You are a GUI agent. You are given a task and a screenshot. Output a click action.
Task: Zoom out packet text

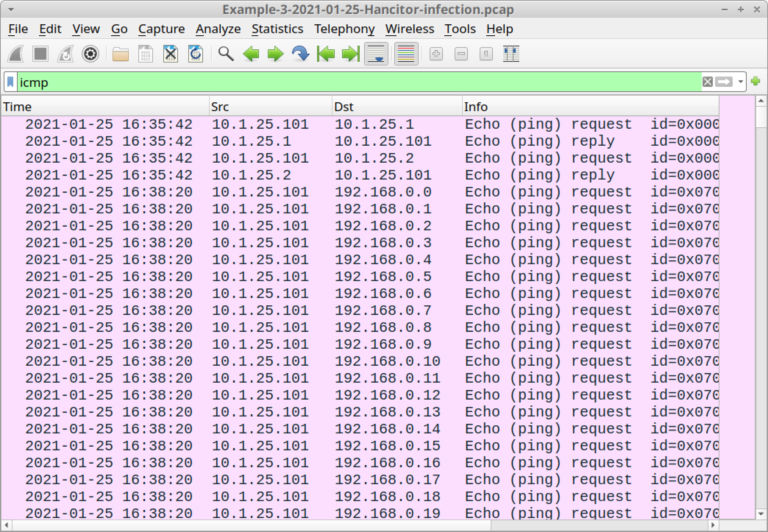click(x=461, y=54)
